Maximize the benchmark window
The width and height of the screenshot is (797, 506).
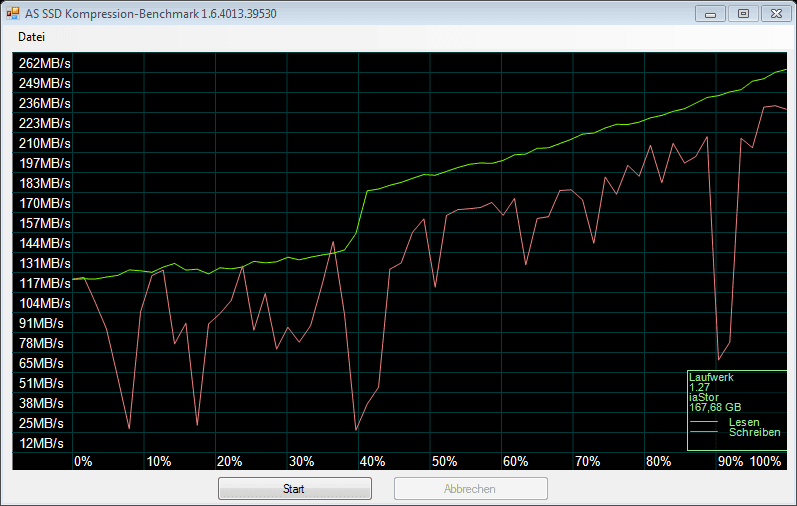click(743, 14)
